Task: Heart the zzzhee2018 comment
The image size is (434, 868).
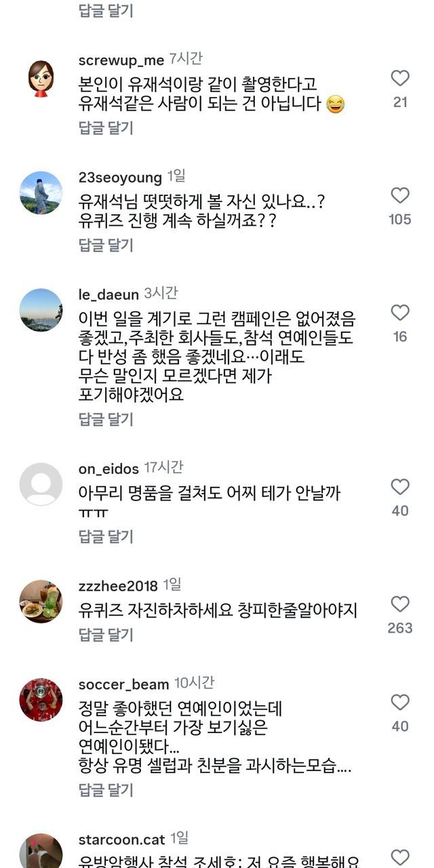Action: (x=400, y=604)
